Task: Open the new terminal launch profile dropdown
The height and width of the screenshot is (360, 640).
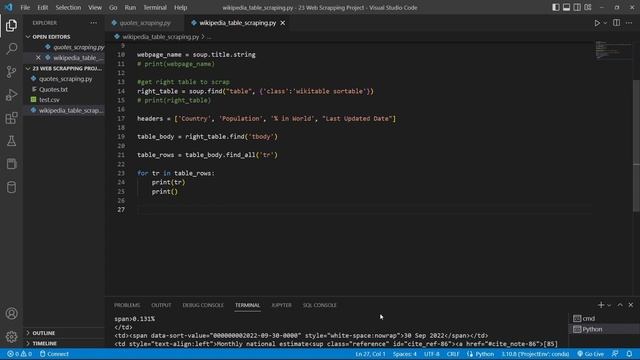Action: point(609,305)
